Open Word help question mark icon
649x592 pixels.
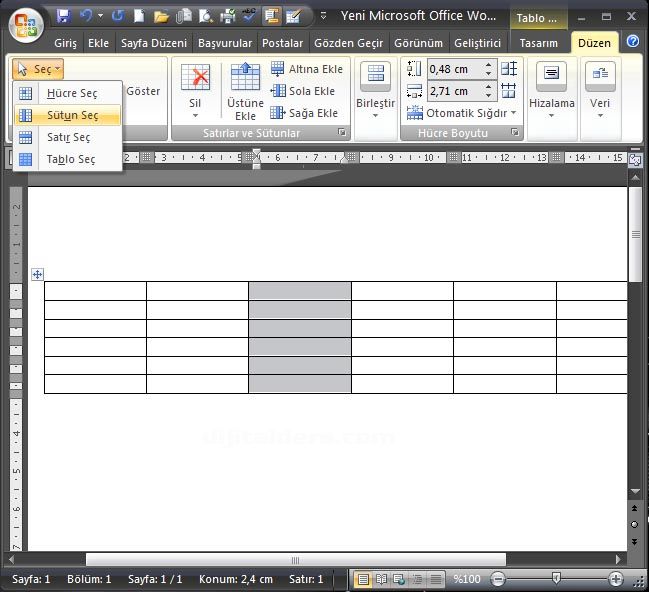pyautogui.click(x=633, y=41)
